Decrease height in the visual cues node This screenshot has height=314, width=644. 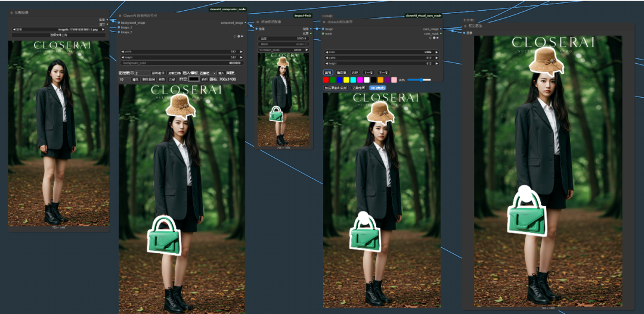[326, 64]
